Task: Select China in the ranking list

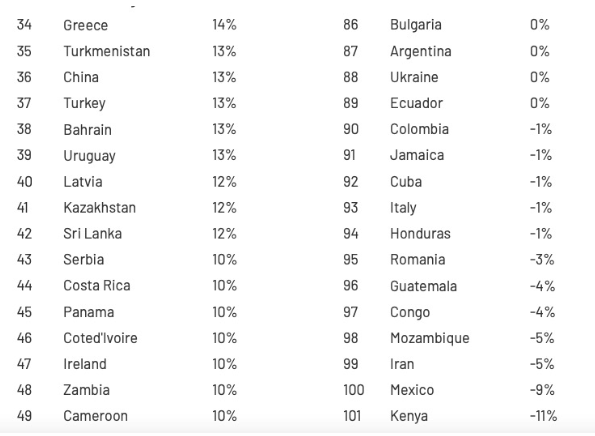Action: coord(81,77)
